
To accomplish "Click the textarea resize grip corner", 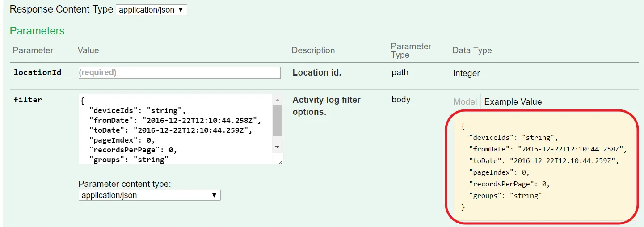I will pyautogui.click(x=280, y=162).
